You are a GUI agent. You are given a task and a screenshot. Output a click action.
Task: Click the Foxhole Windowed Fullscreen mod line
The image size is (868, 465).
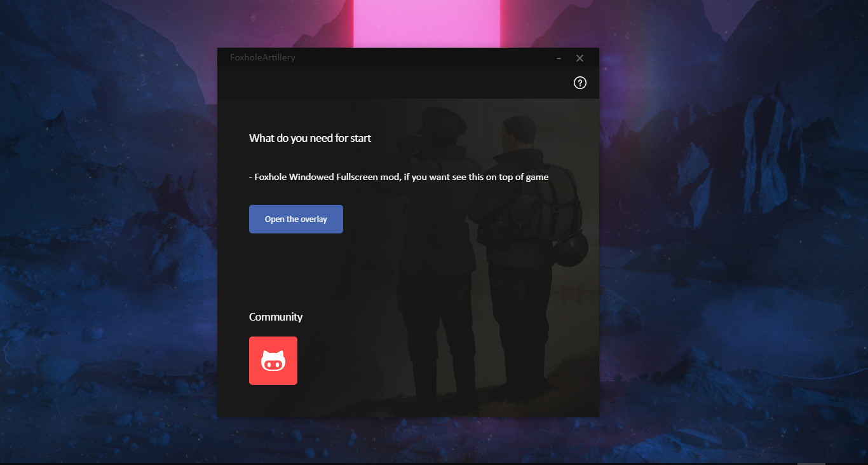click(x=398, y=177)
